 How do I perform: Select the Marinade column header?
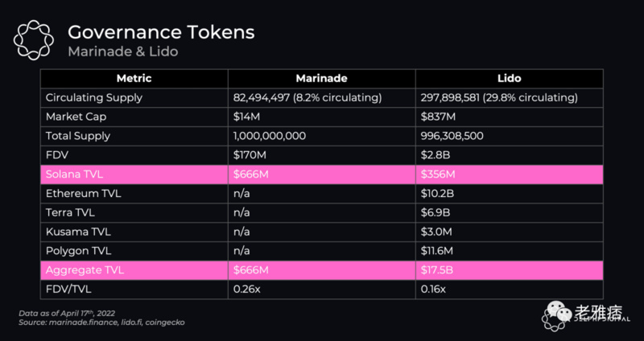321,79
